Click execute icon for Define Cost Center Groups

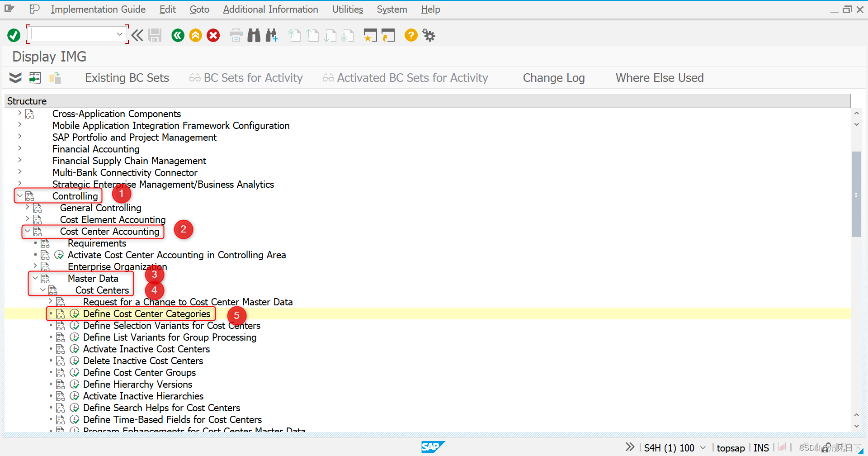75,372
